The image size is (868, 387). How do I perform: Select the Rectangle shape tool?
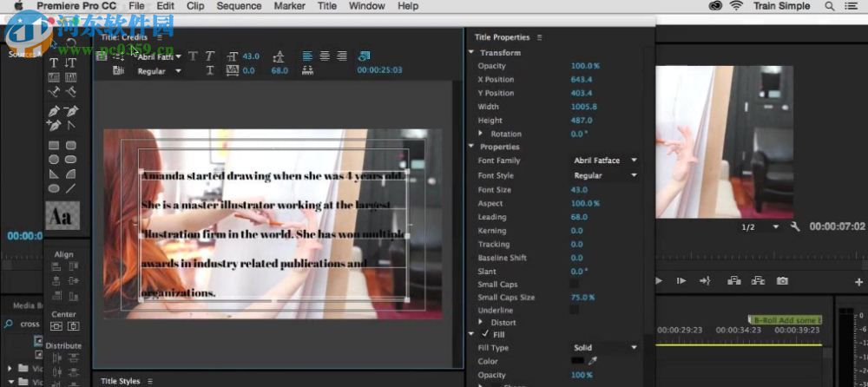point(54,146)
